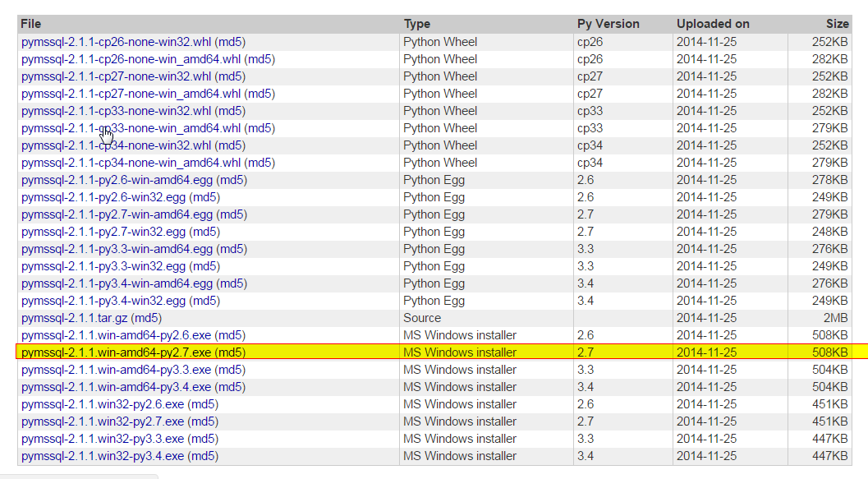Download pymssql-2.1.1-py3.3-win32.egg file
The image size is (868, 479).
(x=103, y=266)
